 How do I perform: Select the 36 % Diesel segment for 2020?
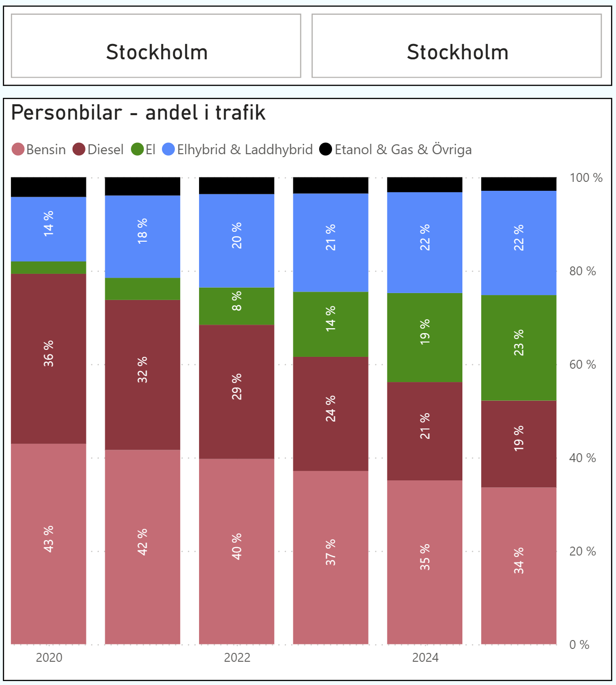tap(48, 358)
